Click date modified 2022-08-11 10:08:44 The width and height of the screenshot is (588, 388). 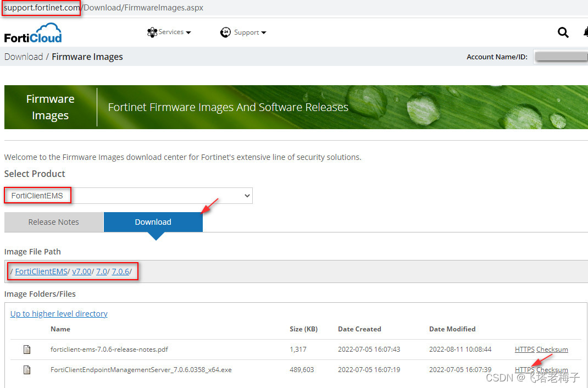point(460,350)
